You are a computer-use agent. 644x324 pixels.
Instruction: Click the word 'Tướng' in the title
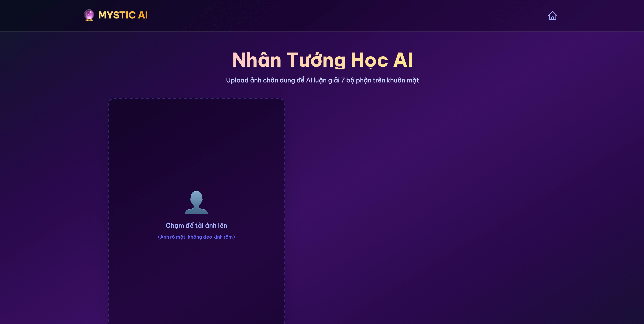[316, 60]
